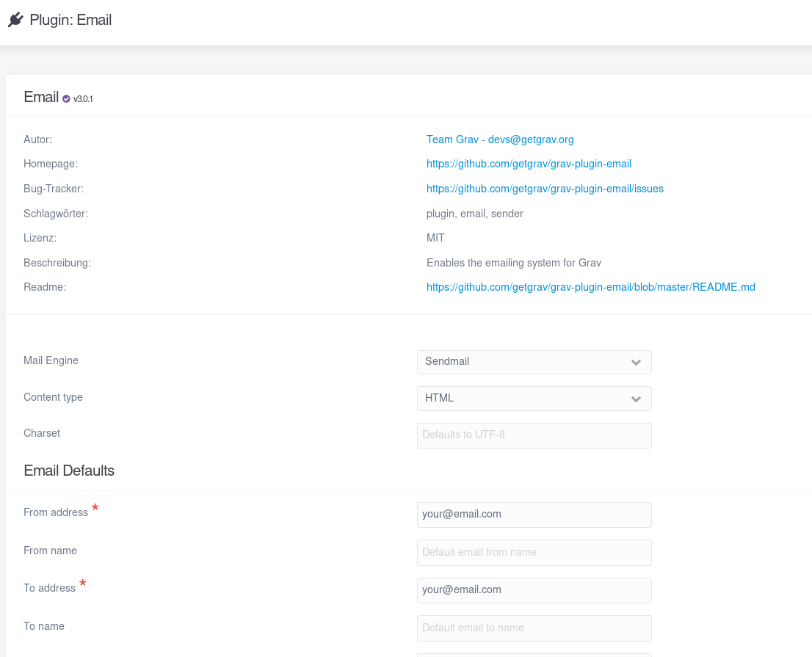
Task: Click the To name input field
Action: click(534, 628)
